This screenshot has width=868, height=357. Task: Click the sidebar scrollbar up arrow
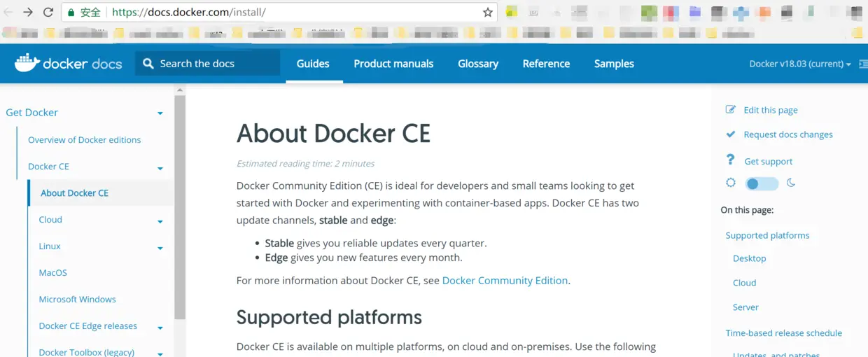[x=180, y=90]
